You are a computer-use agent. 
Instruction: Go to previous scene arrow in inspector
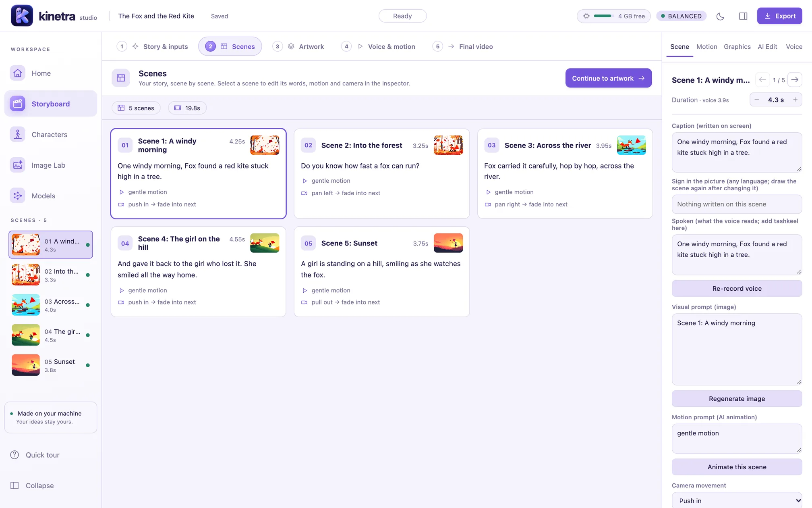(x=762, y=80)
